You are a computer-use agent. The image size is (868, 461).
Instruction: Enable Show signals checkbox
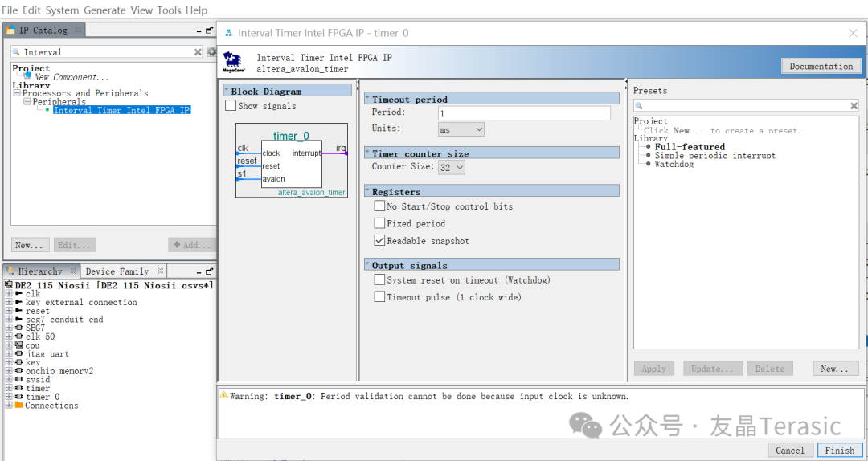click(x=231, y=106)
